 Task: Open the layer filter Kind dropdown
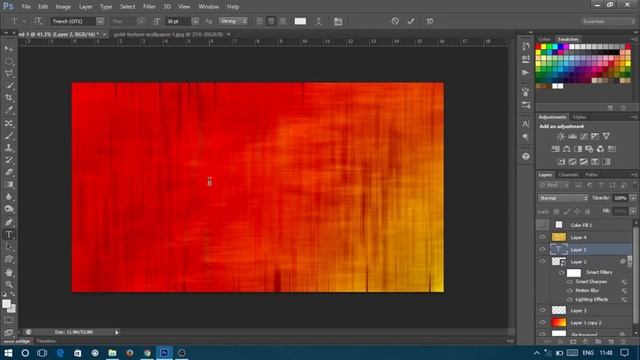pos(554,185)
